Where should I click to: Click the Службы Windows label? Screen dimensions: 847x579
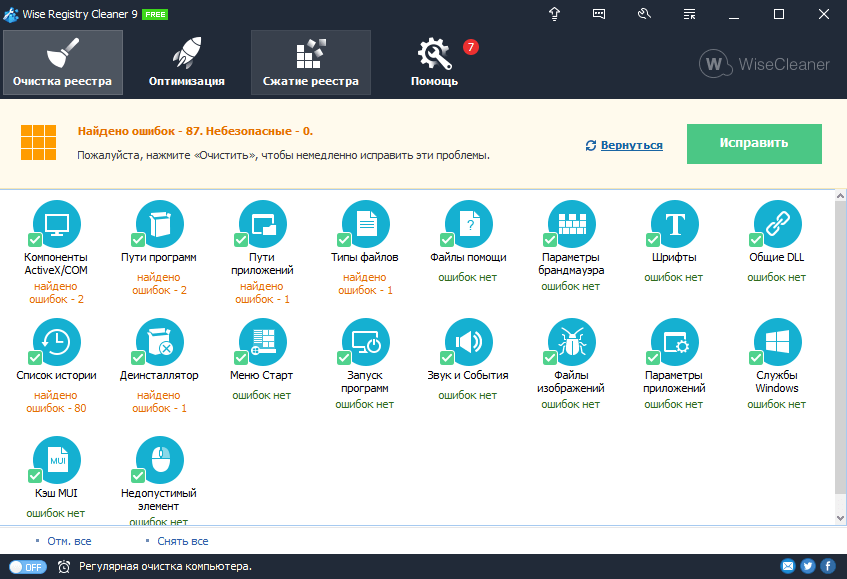pyautogui.click(x=777, y=381)
